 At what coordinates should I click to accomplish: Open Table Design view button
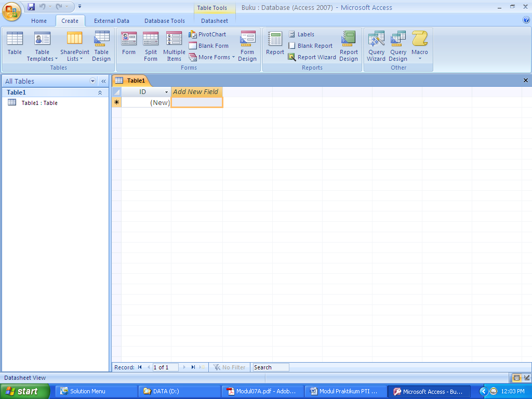pos(101,46)
